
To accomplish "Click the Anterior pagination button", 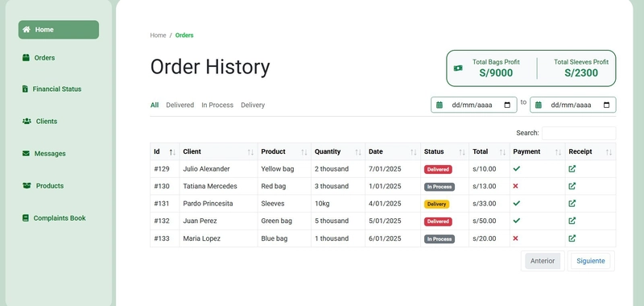I will pos(543,261).
